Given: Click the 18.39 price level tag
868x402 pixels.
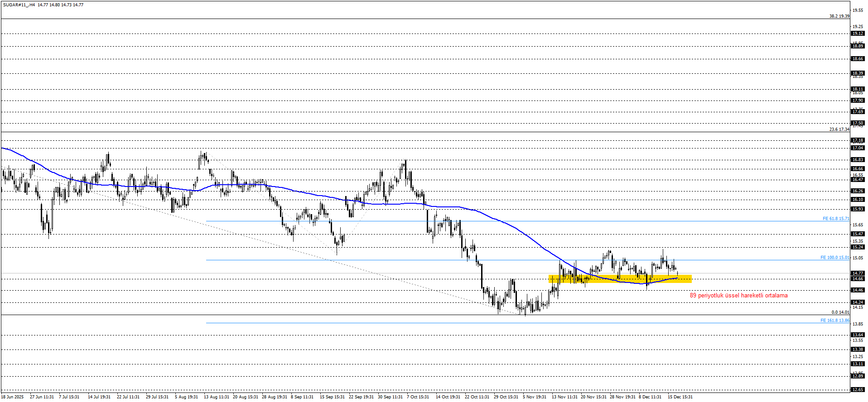Looking at the screenshot, I should [858, 73].
